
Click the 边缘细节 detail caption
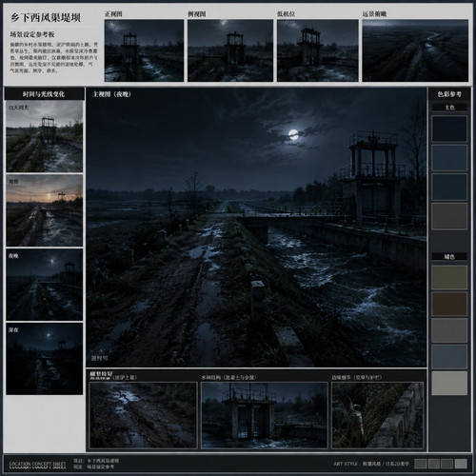click(357, 377)
